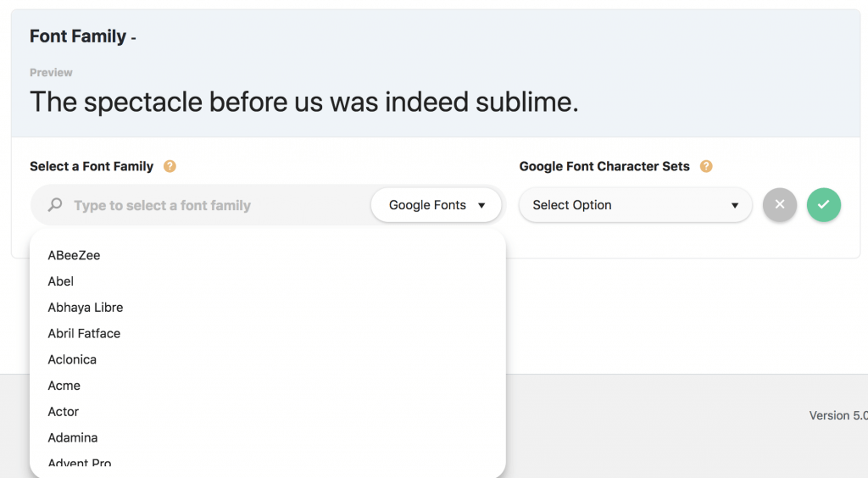Select the Abel font

click(x=61, y=281)
